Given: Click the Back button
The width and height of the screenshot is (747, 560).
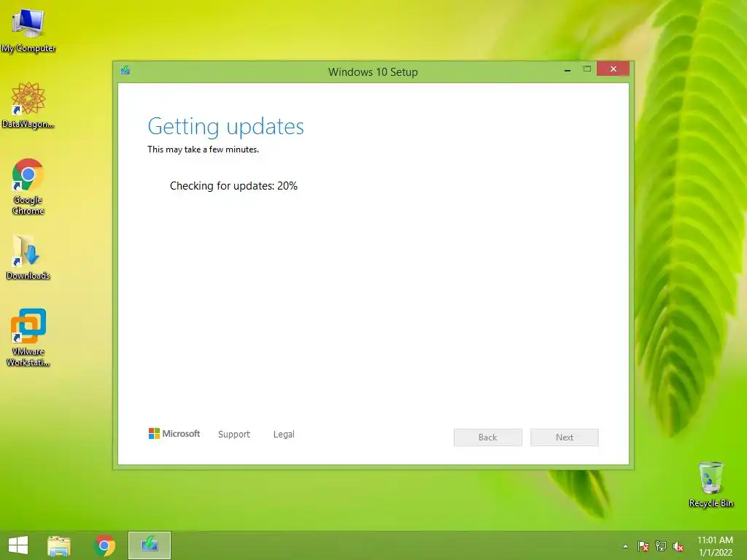Looking at the screenshot, I should coord(488,437).
